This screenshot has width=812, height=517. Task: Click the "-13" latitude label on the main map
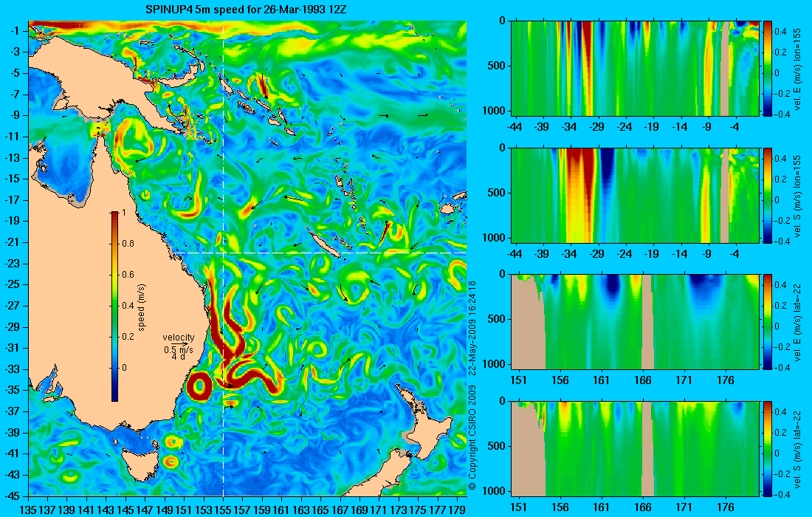tap(13, 158)
